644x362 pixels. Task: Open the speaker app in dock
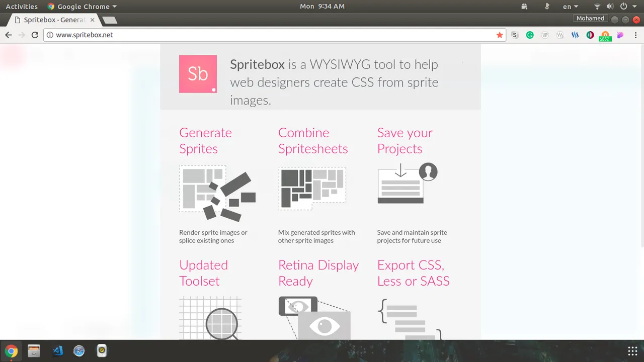[x=102, y=350]
